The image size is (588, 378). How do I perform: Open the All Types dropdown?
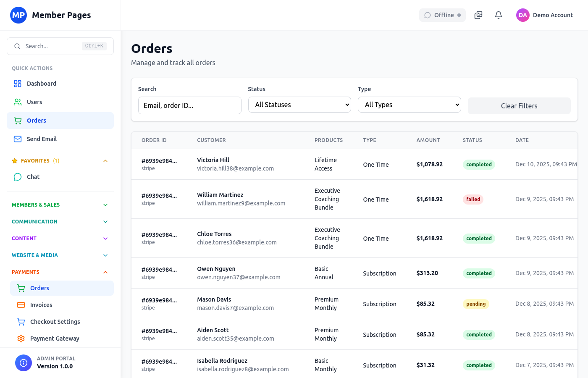coord(409,104)
